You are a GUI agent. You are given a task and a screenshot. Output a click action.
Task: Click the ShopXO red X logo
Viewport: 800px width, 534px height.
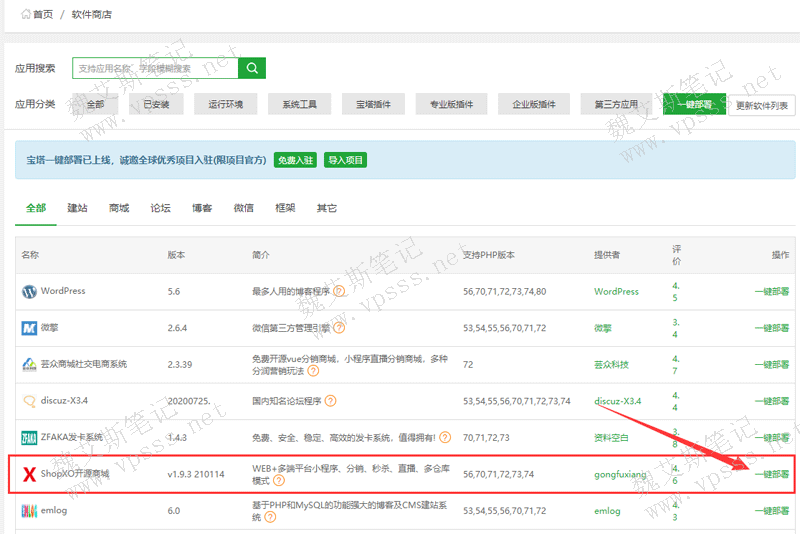[29, 474]
